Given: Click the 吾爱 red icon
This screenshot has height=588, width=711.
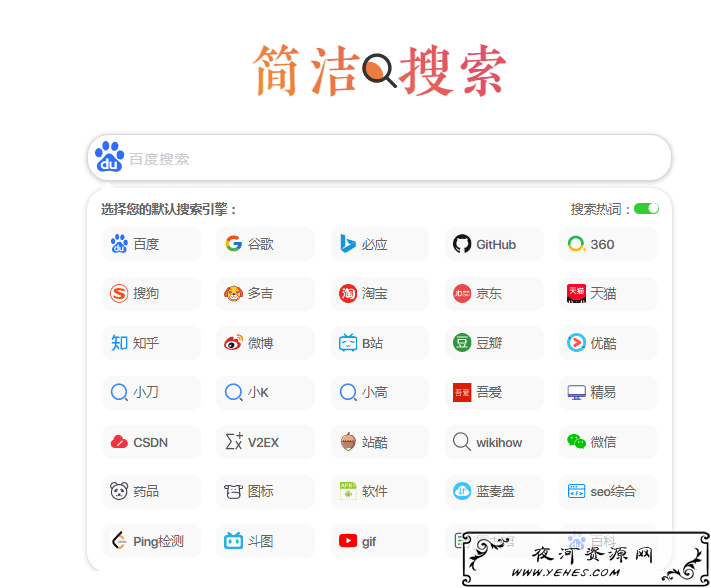Looking at the screenshot, I should (x=462, y=392).
